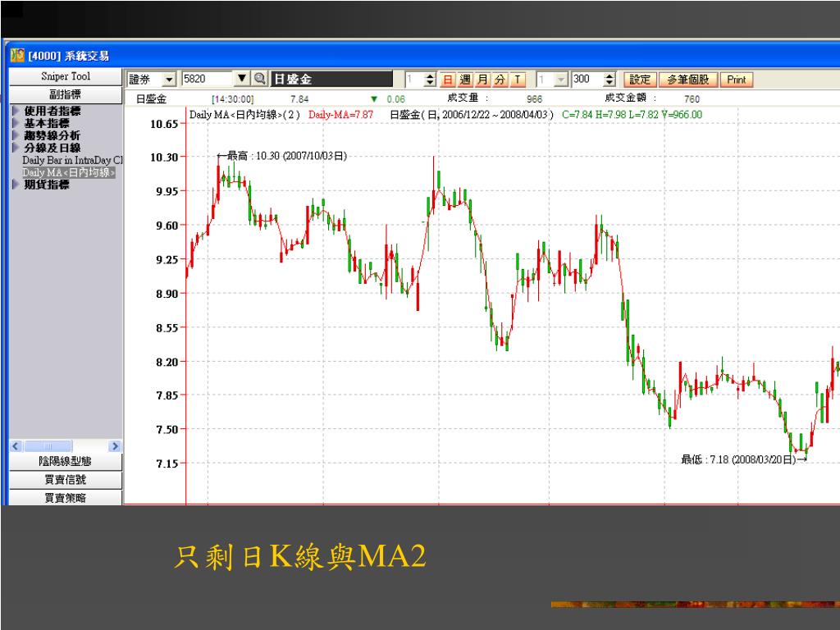Click the 最高 : 10.30 (2007/10/03日) label

coord(287,156)
